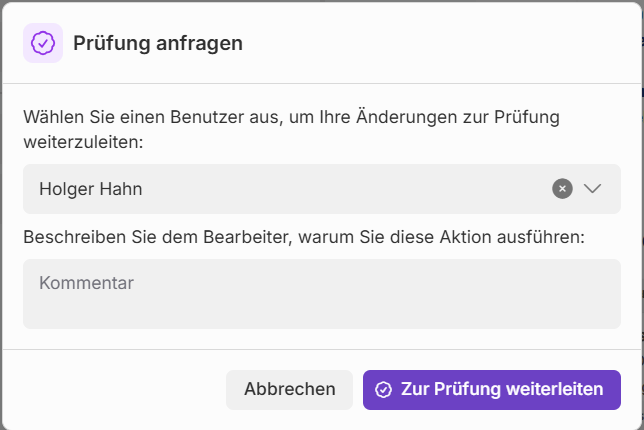This screenshot has width=644, height=430.
Task: Click the Kommentar text field
Action: pyautogui.click(x=321, y=294)
